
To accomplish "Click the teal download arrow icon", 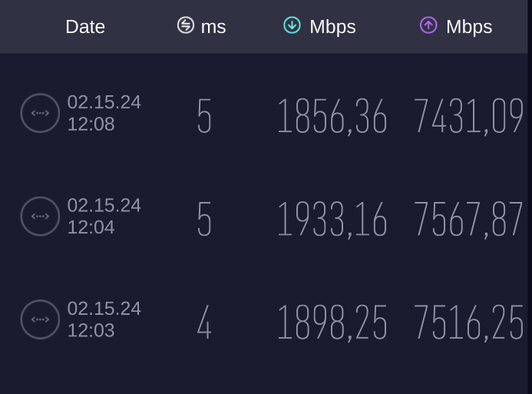I will (x=292, y=25).
